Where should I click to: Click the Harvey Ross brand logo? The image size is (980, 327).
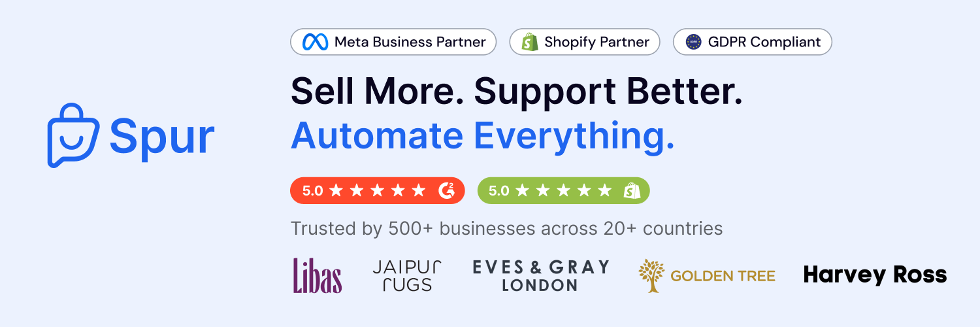point(875,275)
